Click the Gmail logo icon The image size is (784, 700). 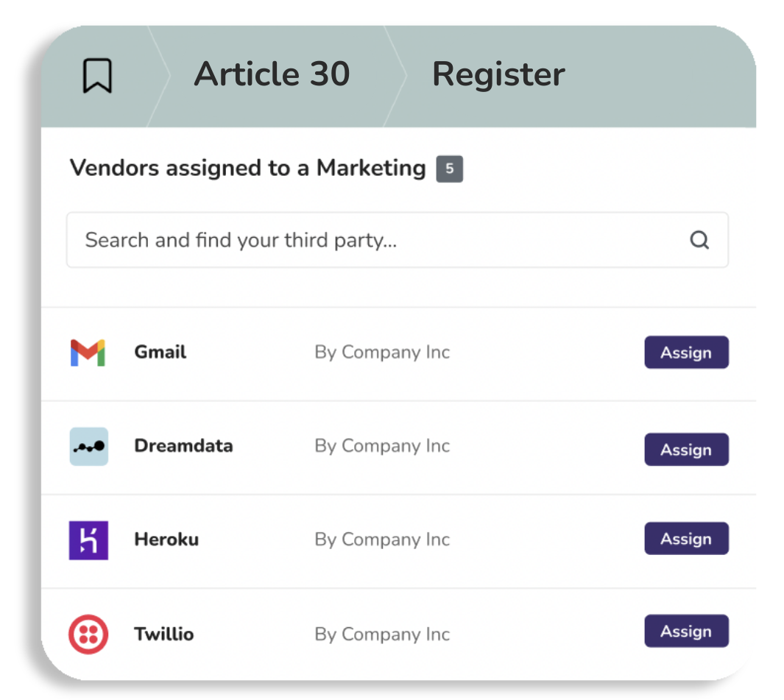[x=88, y=352]
